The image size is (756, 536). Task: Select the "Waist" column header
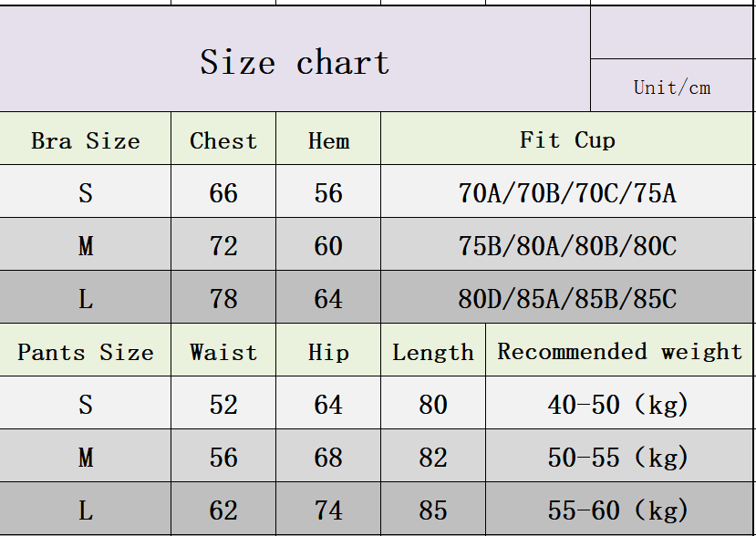pyautogui.click(x=223, y=352)
